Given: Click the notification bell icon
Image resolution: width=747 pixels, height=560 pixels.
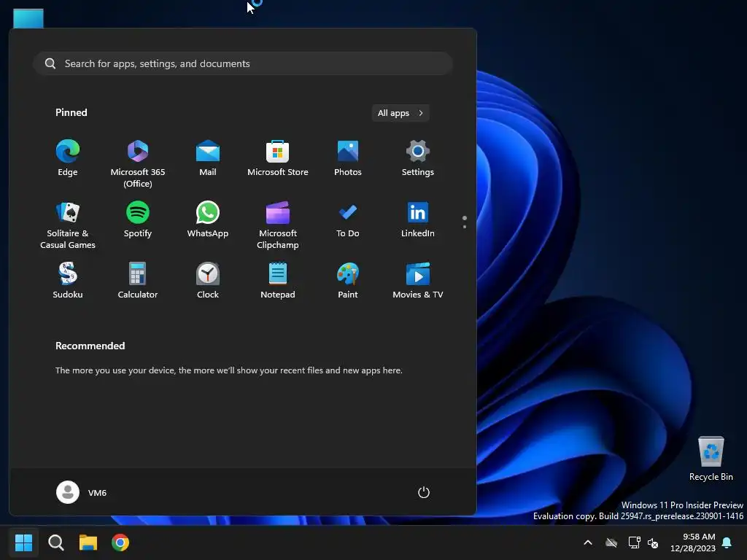Looking at the screenshot, I should point(727,542).
